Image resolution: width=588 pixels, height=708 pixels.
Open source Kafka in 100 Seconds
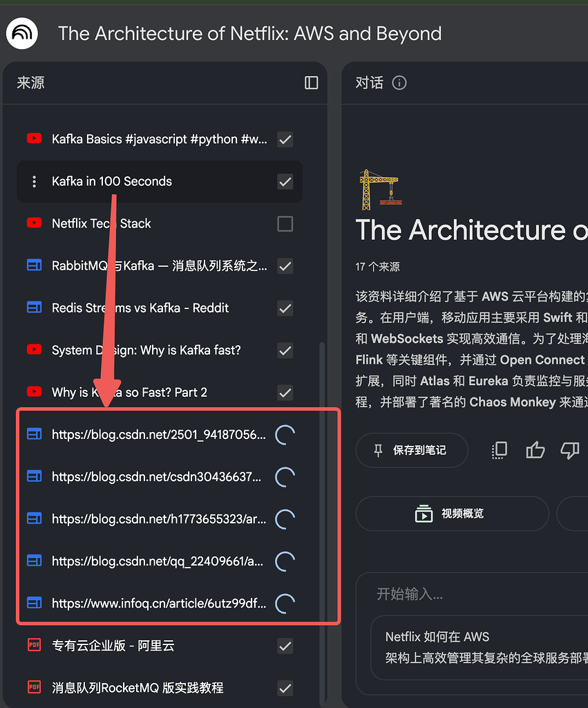(112, 182)
